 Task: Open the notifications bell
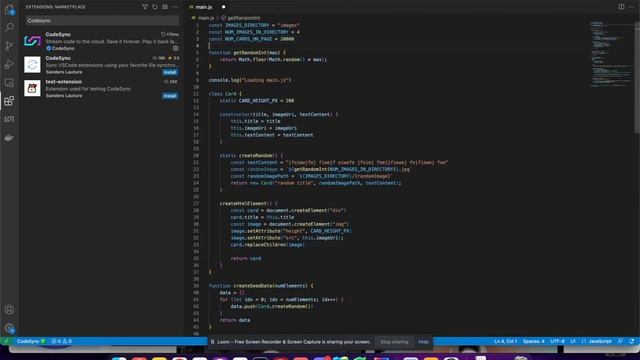point(632,341)
